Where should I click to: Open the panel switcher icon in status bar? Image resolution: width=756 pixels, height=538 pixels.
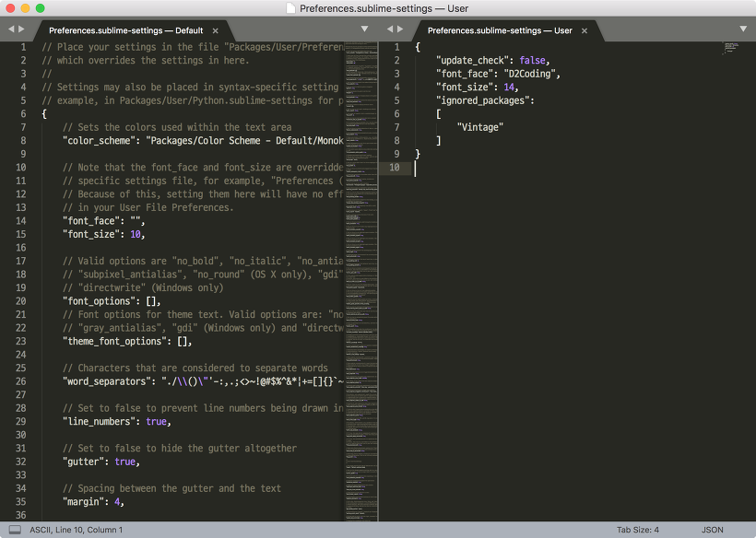tap(15, 530)
